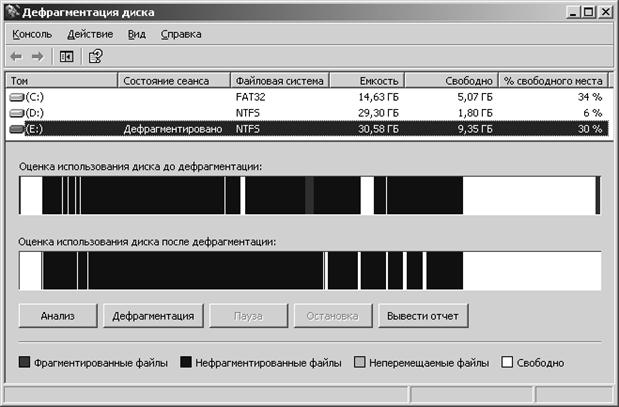Open the Консоль menu
Viewport: 619px width, 407px height.
(x=32, y=34)
